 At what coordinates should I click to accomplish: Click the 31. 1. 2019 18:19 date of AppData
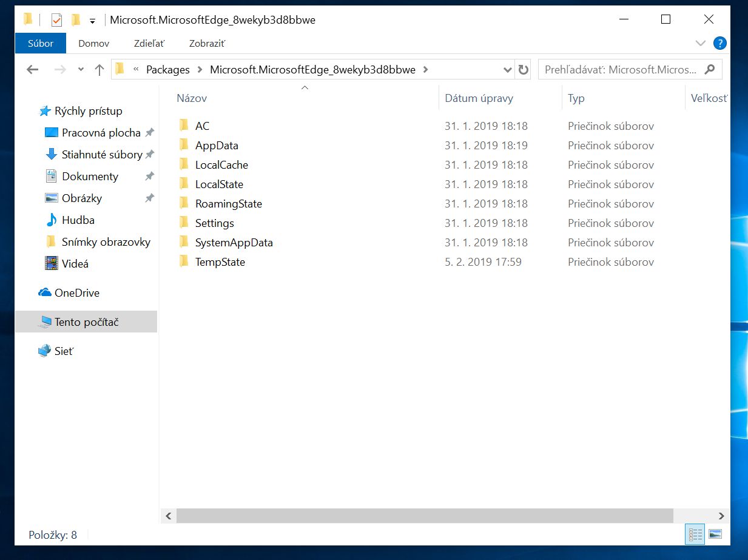(486, 146)
